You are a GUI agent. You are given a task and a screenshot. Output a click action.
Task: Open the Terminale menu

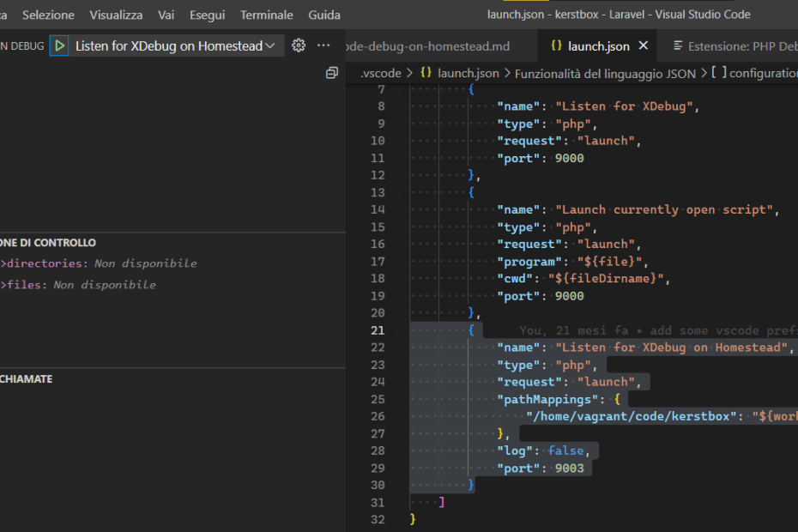pos(267,15)
